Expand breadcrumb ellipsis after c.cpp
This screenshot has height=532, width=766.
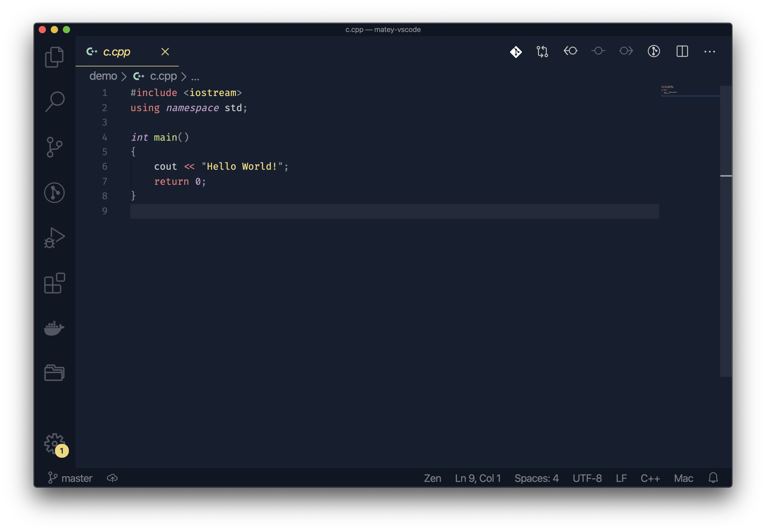click(x=195, y=77)
